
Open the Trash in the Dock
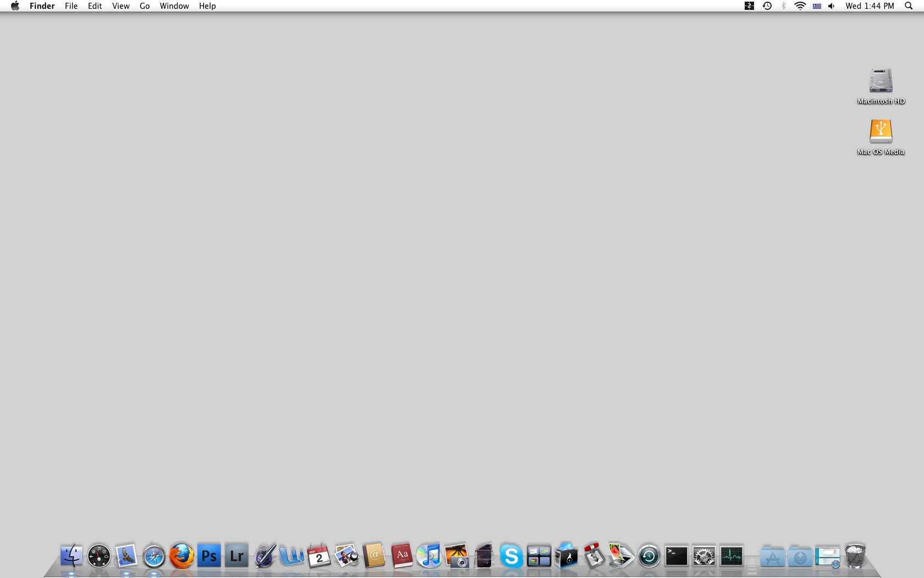tap(855, 556)
